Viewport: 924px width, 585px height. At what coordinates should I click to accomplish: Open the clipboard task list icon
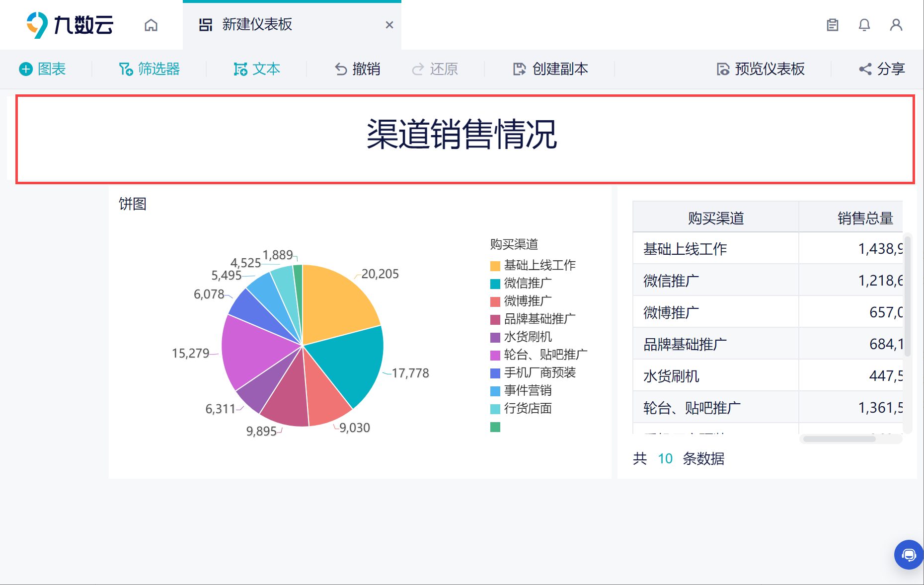coord(833,25)
